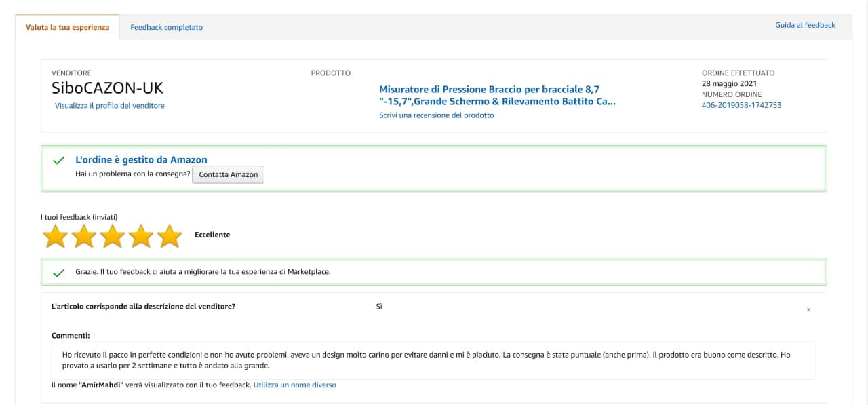Screen dimensions: 868x405
Task: Click the third star in the rating
Action: click(113, 235)
